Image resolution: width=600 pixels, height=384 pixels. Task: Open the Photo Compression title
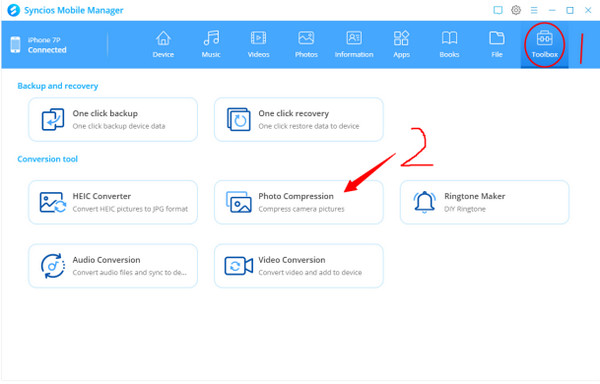(x=296, y=196)
